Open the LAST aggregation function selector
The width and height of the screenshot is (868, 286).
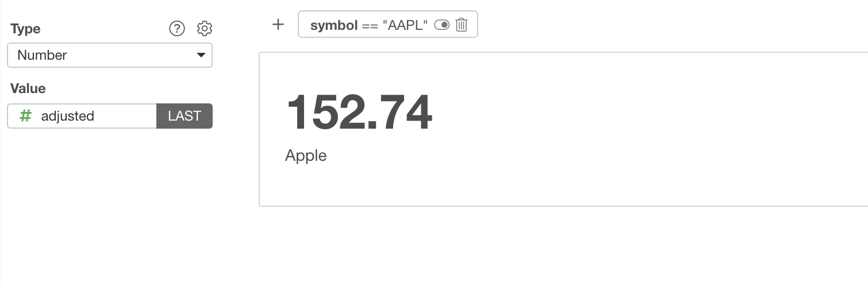[185, 116]
